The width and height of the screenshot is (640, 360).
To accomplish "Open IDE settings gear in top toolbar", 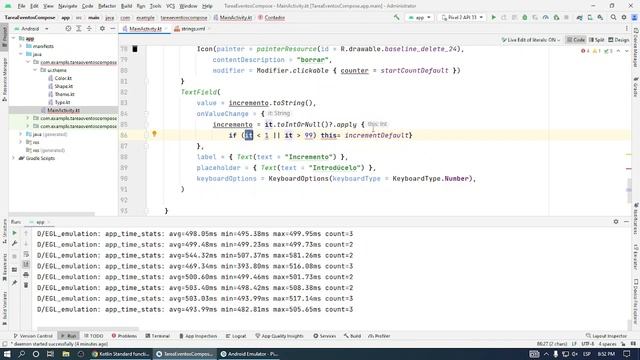I will tap(624, 18).
